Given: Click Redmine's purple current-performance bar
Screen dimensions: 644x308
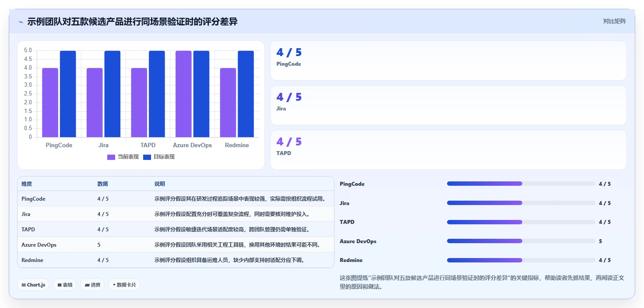Looking at the screenshot, I should [x=228, y=103].
